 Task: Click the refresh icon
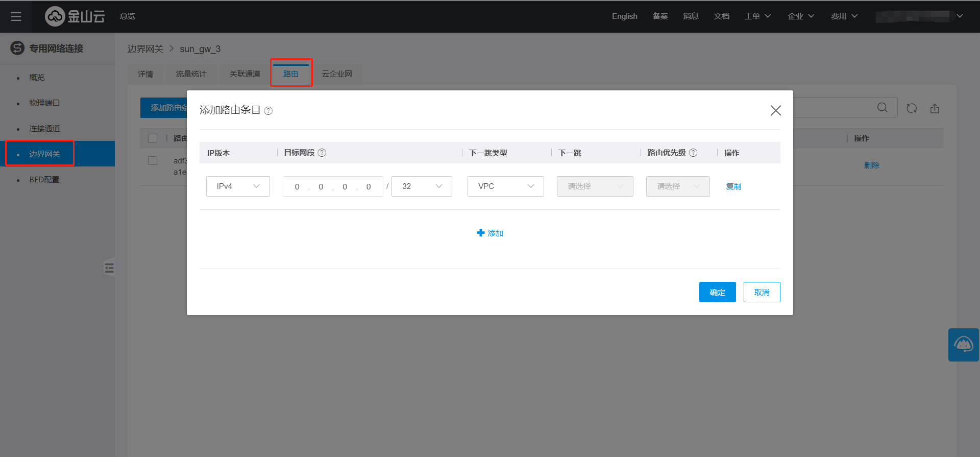(912, 108)
